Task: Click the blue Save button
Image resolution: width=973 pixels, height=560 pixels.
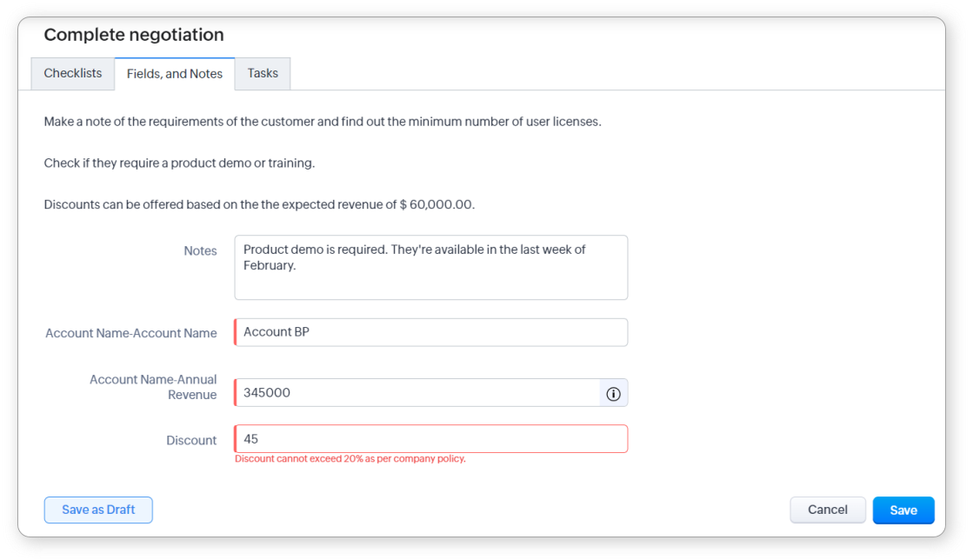Action: click(903, 510)
